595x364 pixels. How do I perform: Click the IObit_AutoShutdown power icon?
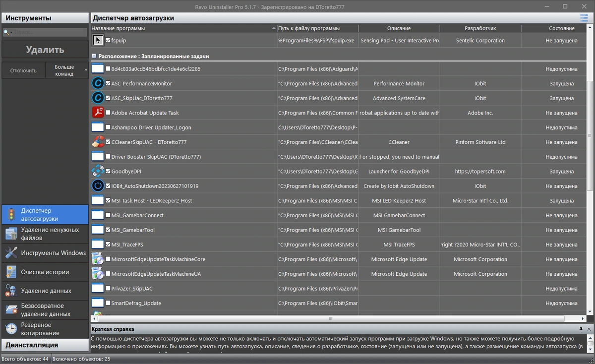click(98, 186)
